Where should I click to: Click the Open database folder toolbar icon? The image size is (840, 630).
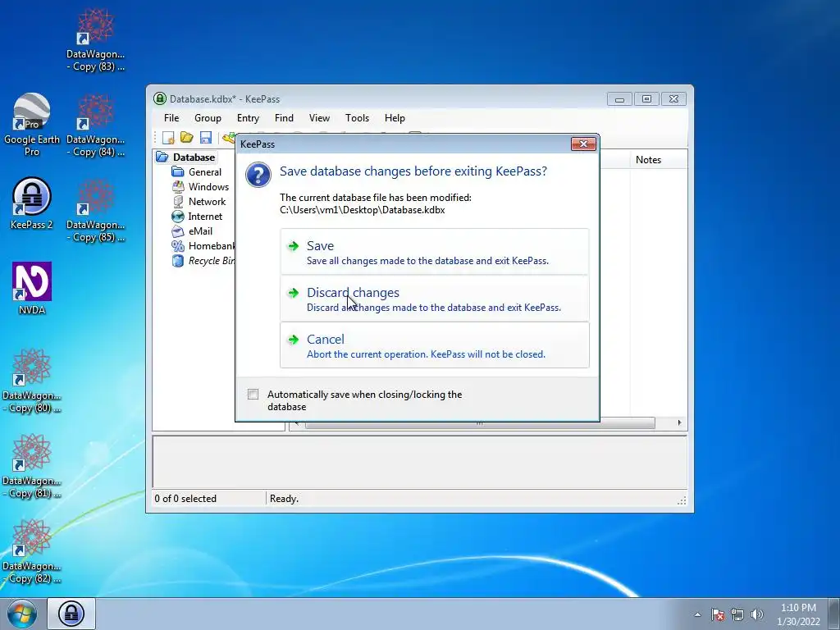[x=186, y=138]
